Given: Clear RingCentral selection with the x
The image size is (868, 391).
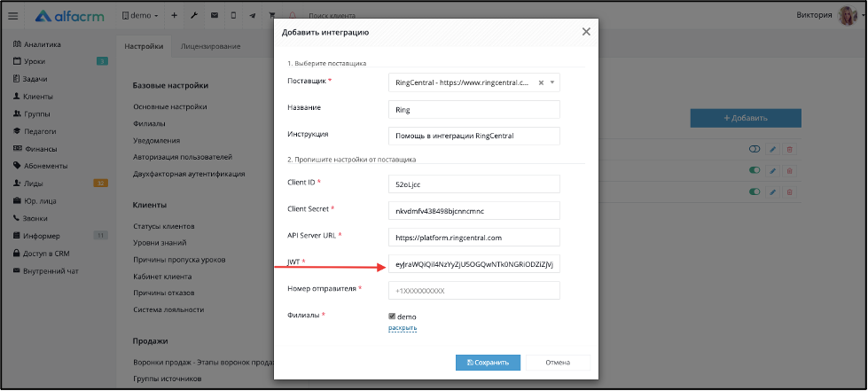Looking at the screenshot, I should click(541, 82).
